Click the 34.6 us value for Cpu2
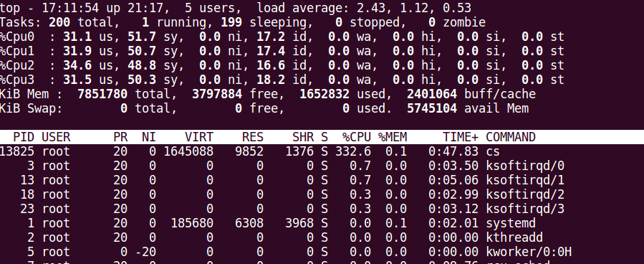This screenshot has height=264, width=644. [77, 65]
